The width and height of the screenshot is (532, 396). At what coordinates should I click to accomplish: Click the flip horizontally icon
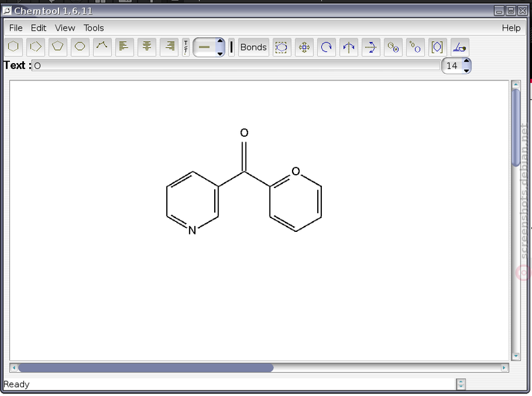click(348, 47)
